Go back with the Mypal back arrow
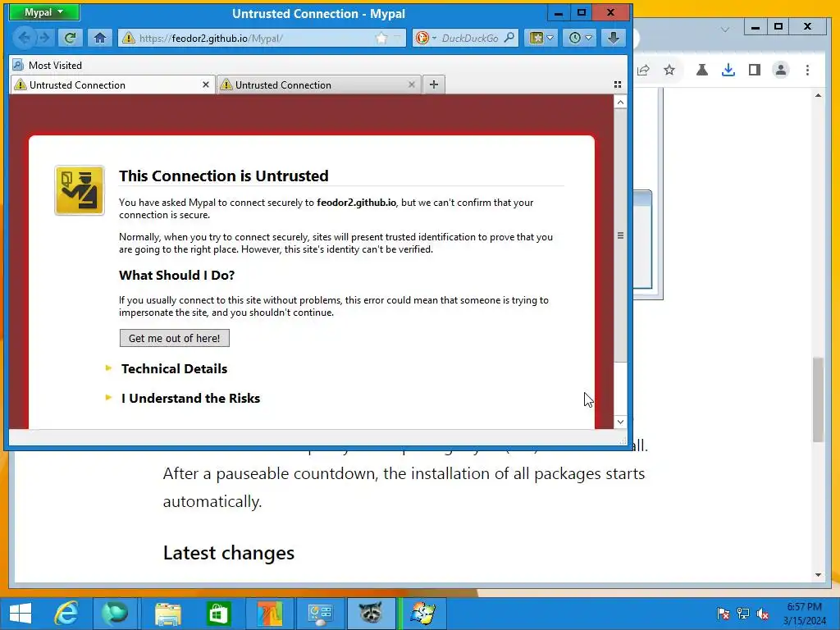Viewport: 840px width, 630px height. 24,38
